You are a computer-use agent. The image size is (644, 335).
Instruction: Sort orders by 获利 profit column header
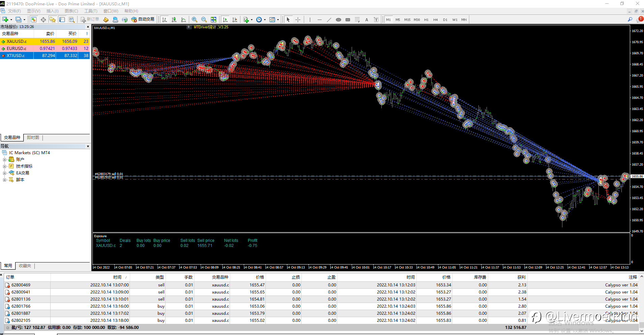click(521, 277)
